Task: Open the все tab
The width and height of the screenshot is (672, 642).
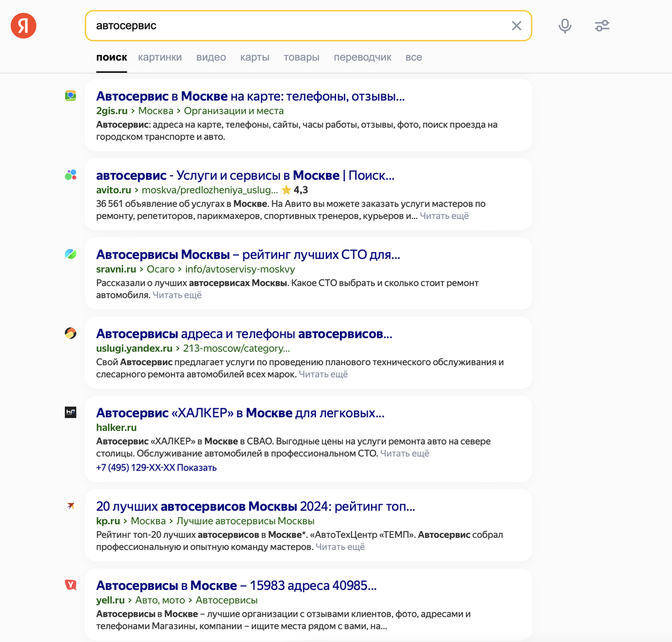Action: click(x=414, y=57)
